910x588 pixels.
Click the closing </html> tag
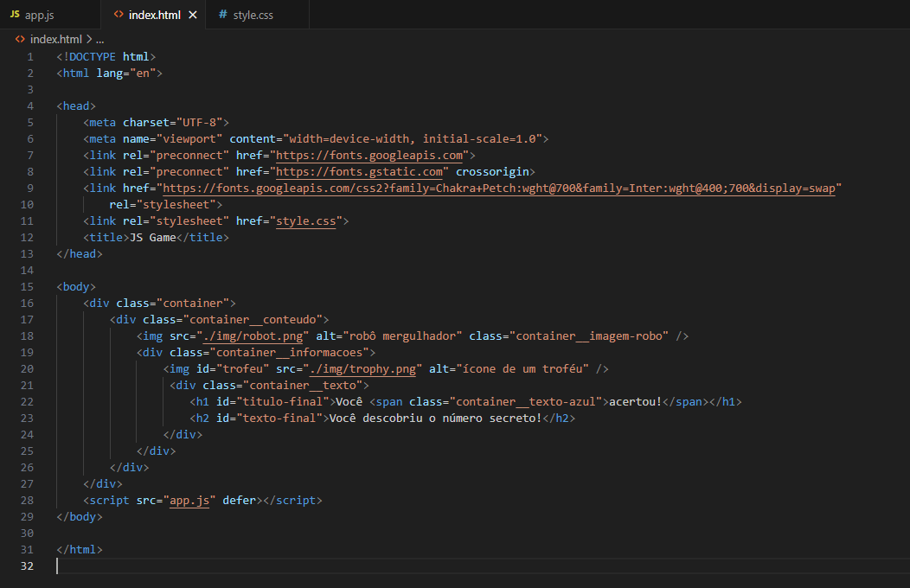(80, 550)
